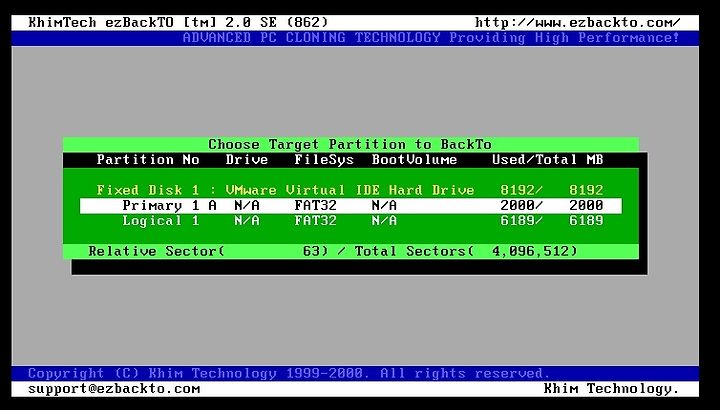Click the 'ADVANCED PC CLONING TECHNOLOGY' banner text
The width and height of the screenshot is (720, 410).
[x=311, y=38]
